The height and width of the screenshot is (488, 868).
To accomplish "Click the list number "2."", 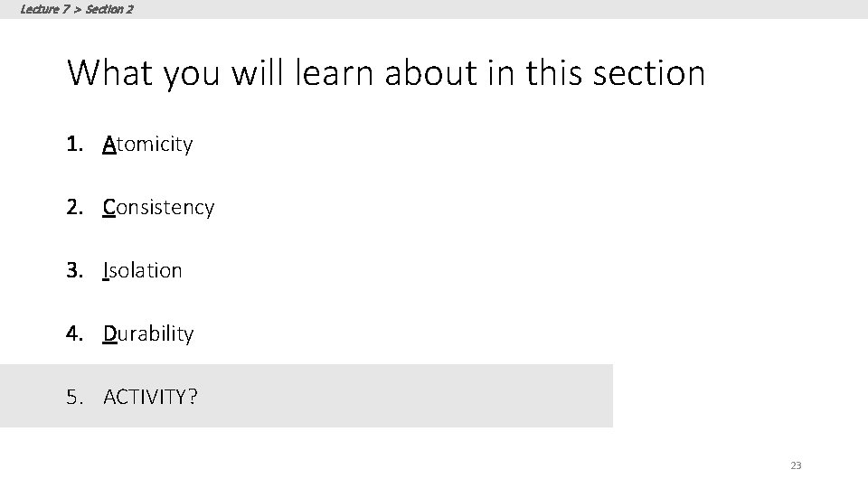I will (x=75, y=208).
